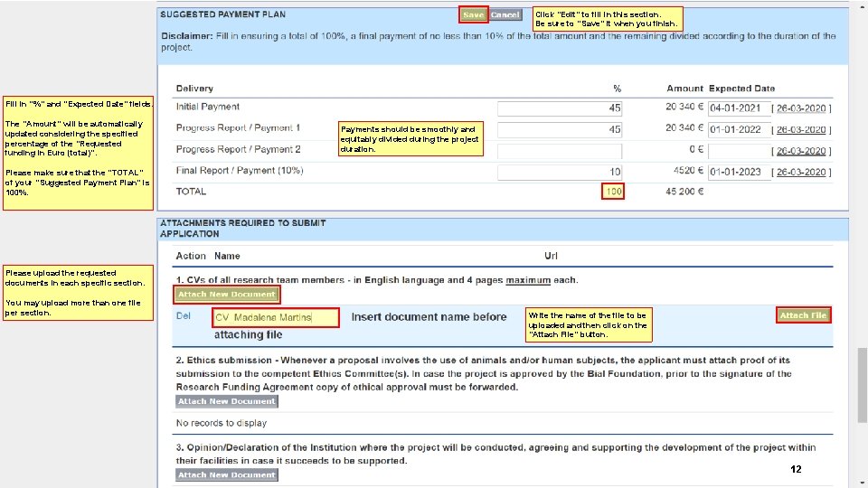Click the document name field containing CV Madalena Martins
Screen dimensions: 868x488
pyautogui.click(x=276, y=317)
